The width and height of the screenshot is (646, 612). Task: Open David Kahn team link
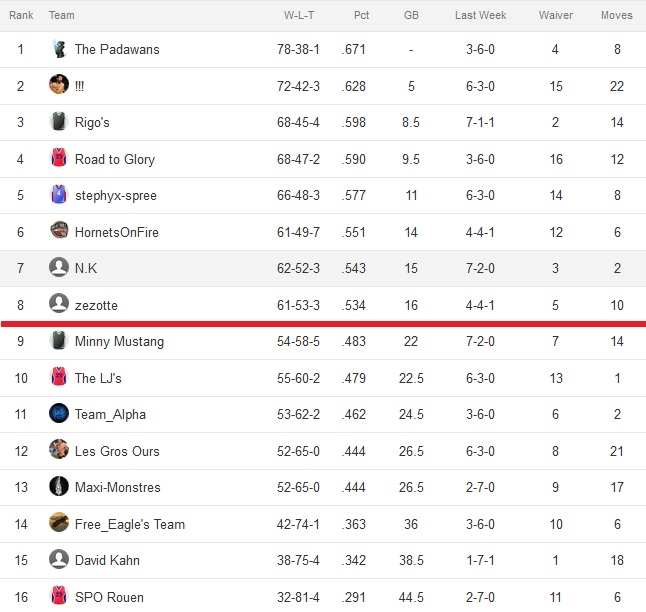coord(107,560)
